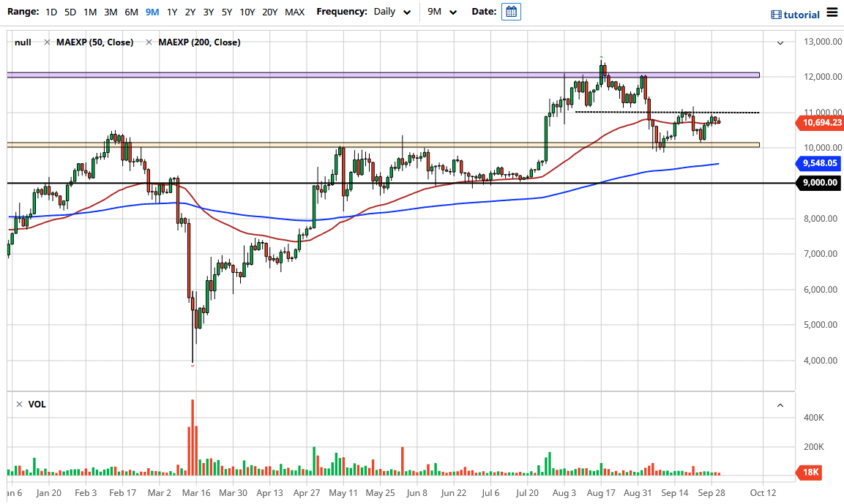Collapse the price chart panel chevron
Viewport: 844px width, 504px height.
[780, 43]
